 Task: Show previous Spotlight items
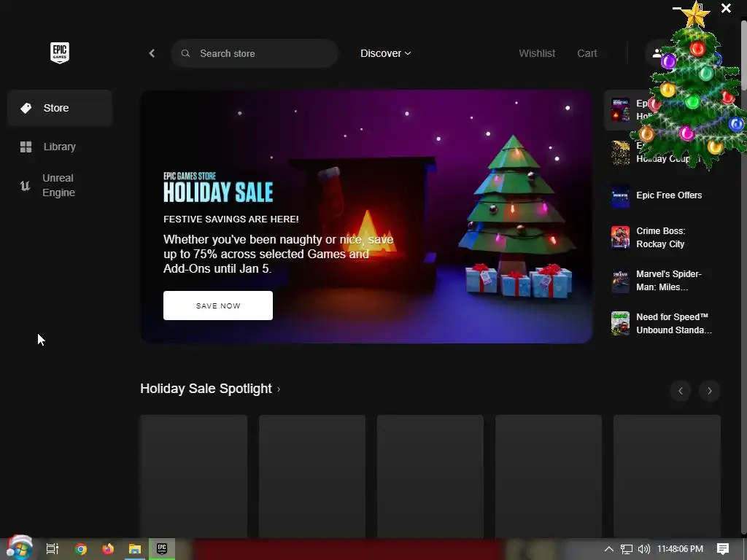(x=681, y=391)
